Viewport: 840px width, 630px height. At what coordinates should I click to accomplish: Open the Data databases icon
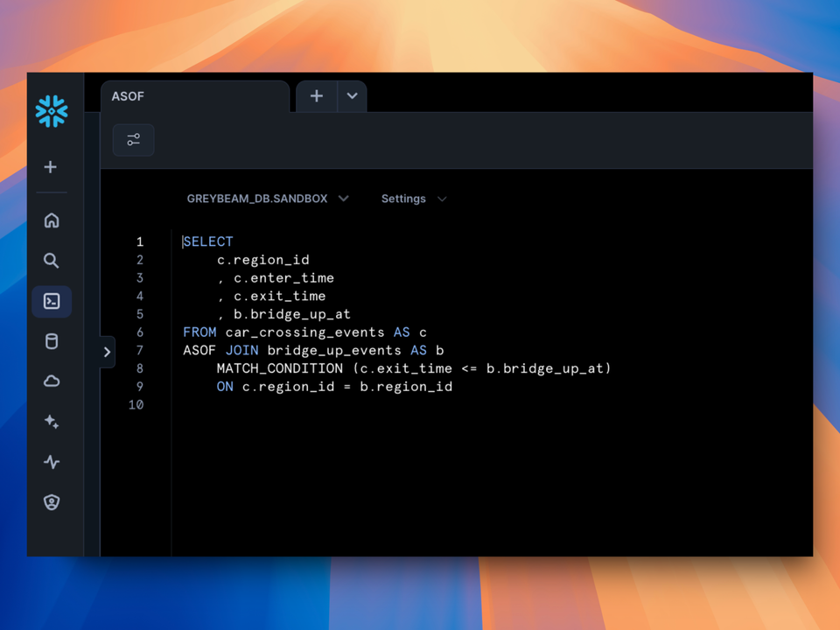[x=51, y=341]
